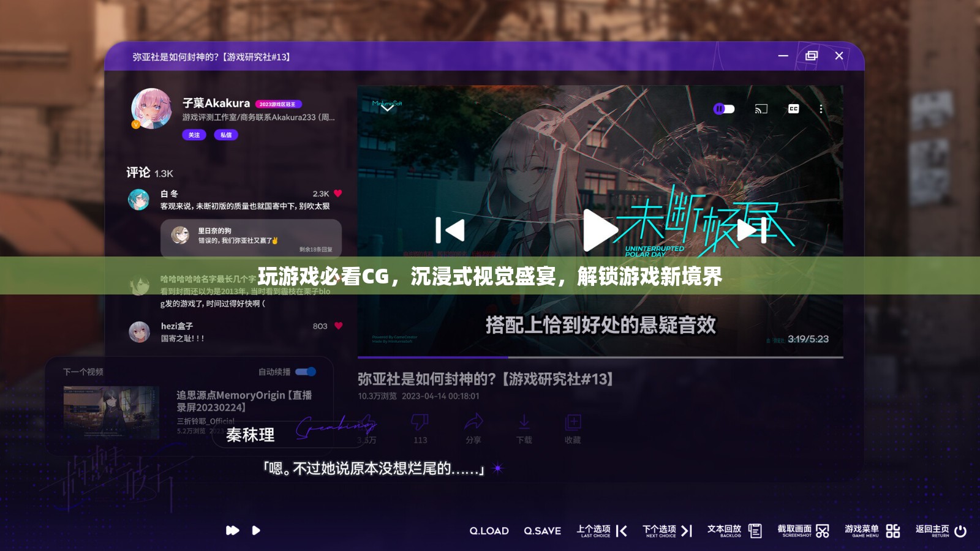Jump to 下个选项 next choice
Image resolution: width=980 pixels, height=551 pixels.
pos(668,531)
